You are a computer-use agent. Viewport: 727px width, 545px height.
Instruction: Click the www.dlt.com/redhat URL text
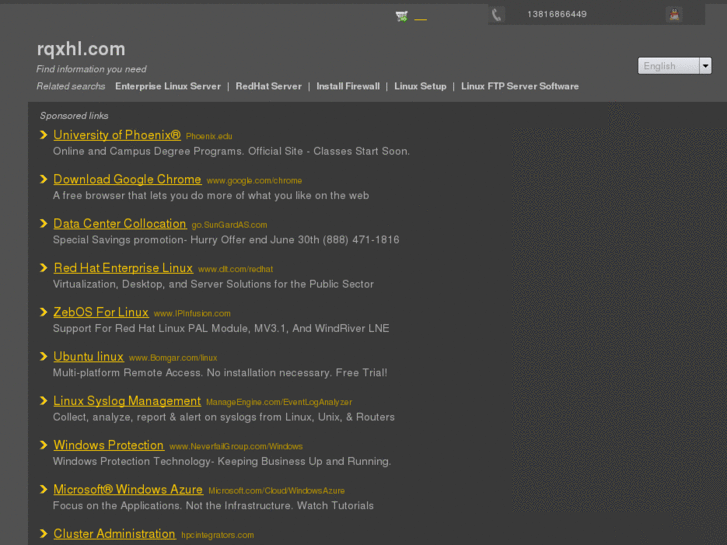tap(236, 269)
